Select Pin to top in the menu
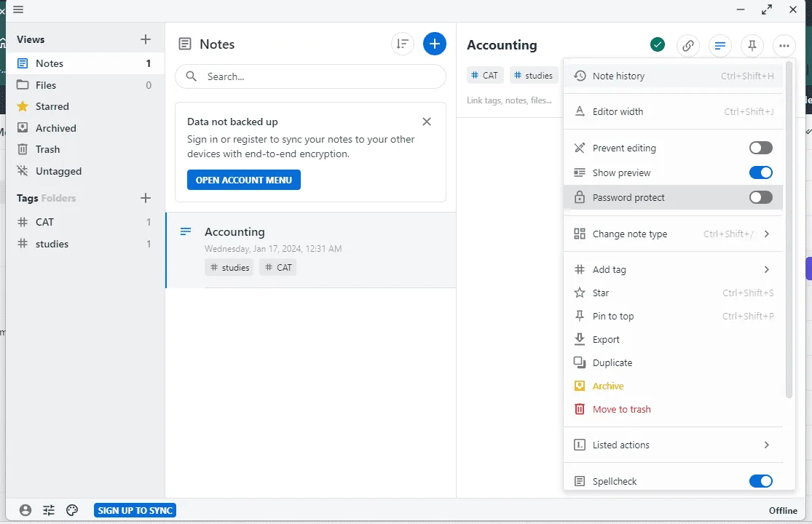 coord(673,316)
